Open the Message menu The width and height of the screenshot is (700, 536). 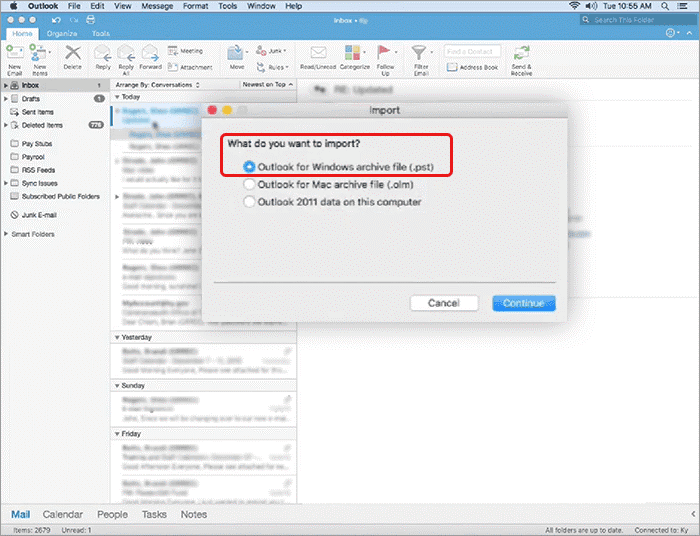(157, 6)
